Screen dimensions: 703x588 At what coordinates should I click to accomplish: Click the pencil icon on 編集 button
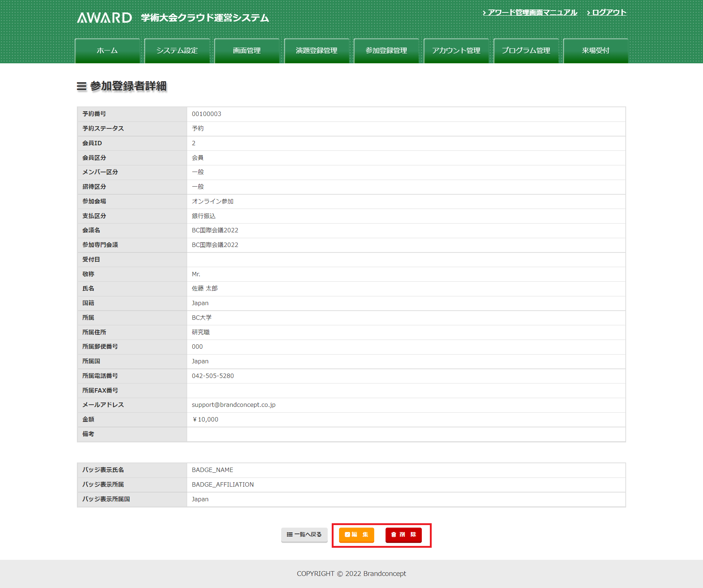coord(347,535)
